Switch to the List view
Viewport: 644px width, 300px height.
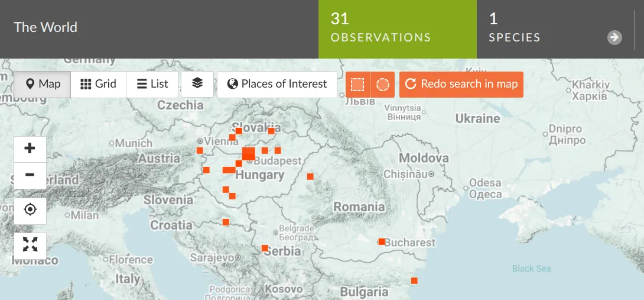[x=152, y=84]
